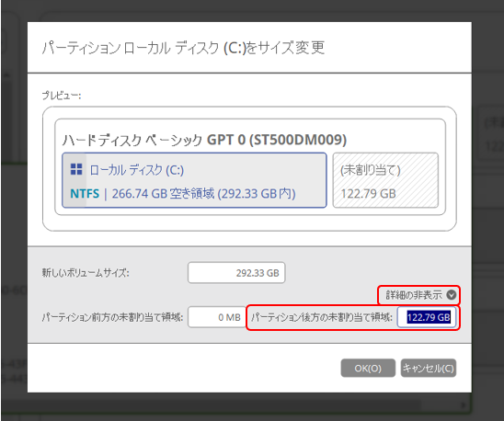Click the ハードディスク ベーシック GPT 0 (ST500DM009) header
This screenshot has width=504, height=421.
[204, 140]
